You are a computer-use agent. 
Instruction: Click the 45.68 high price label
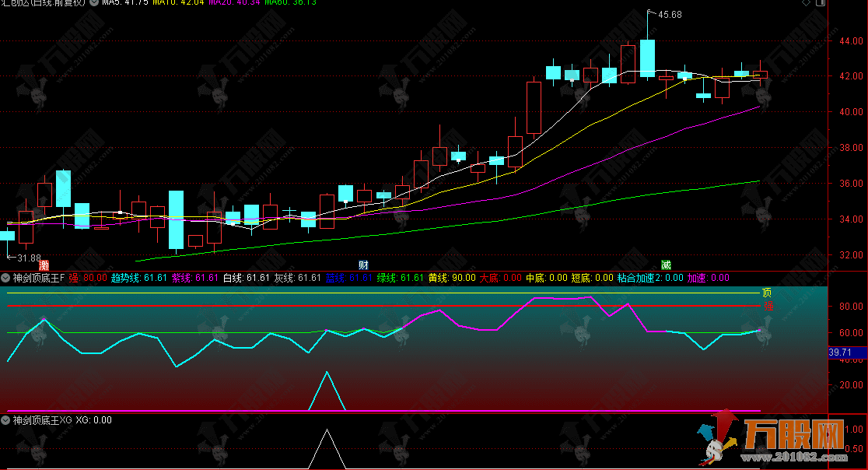[x=670, y=14]
